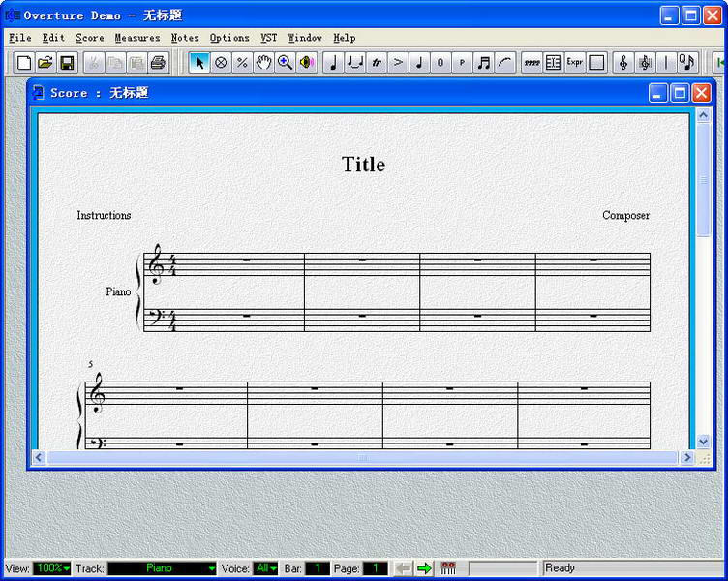Open the trill ornaments palette
The image size is (728, 581).
377,63
